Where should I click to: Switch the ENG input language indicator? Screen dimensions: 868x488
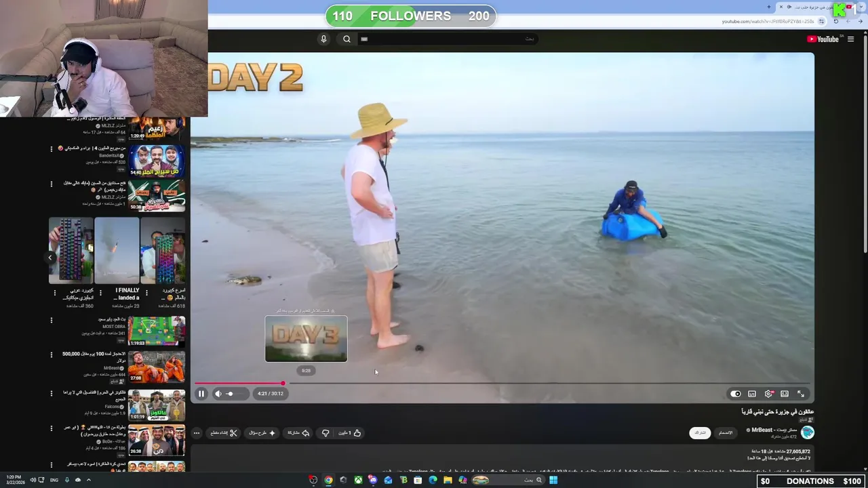point(54,481)
